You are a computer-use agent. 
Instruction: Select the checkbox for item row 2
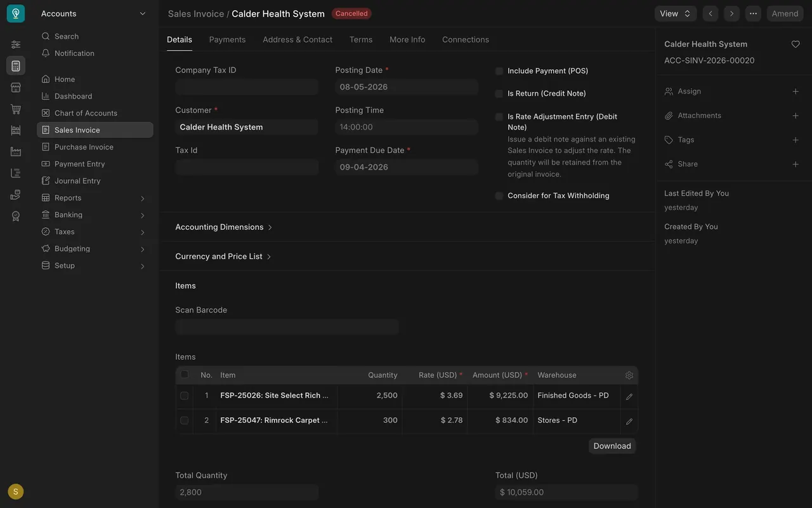[185, 420]
